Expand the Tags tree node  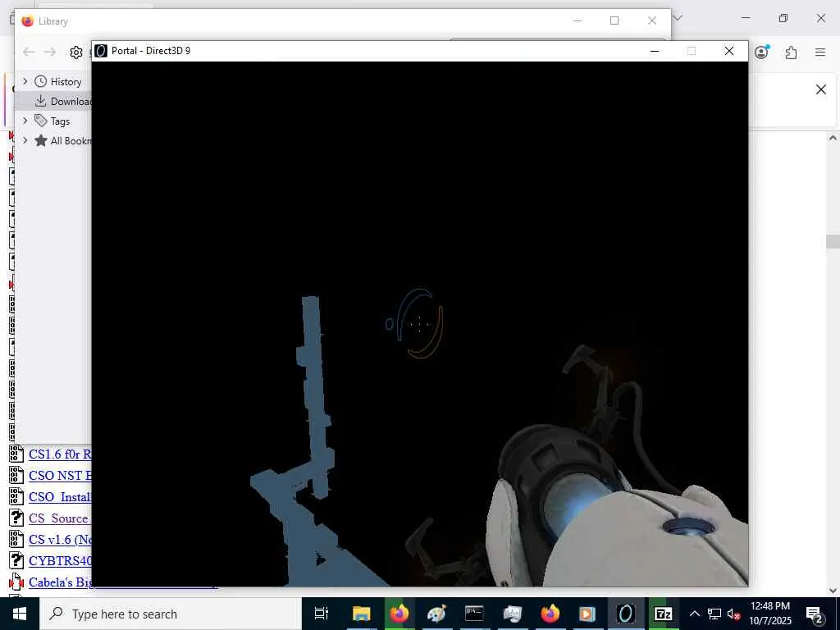point(25,121)
